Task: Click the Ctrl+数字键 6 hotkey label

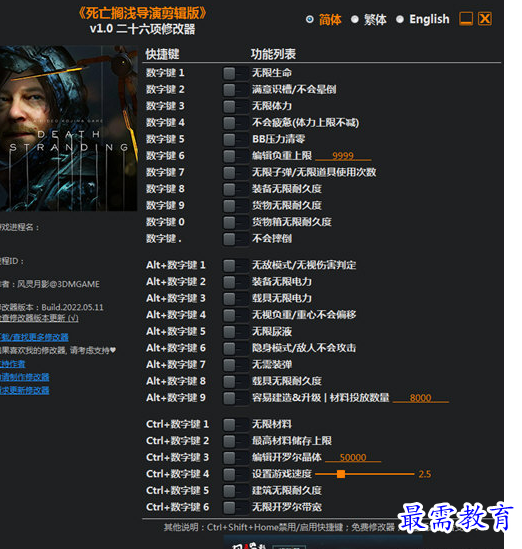Action: click(178, 507)
